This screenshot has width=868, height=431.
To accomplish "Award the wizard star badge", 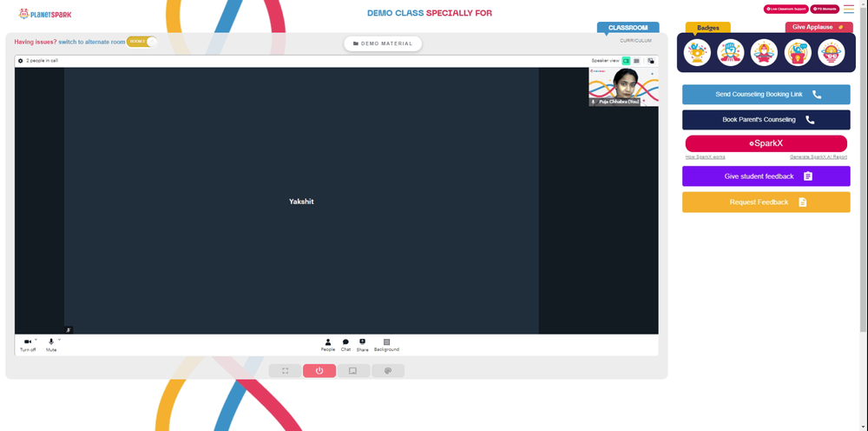I will (764, 53).
